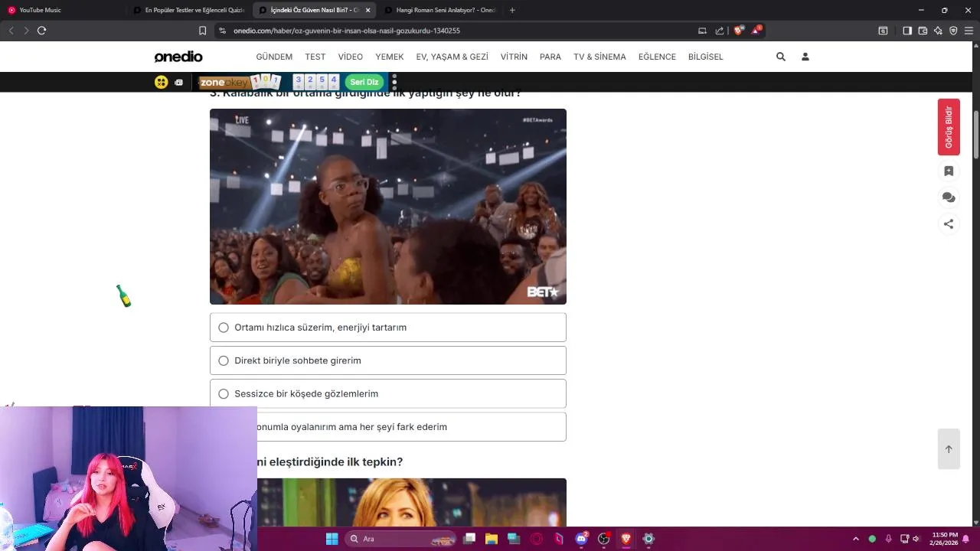
Task: Open Brave Rewards triangle icon
Action: (x=756, y=31)
